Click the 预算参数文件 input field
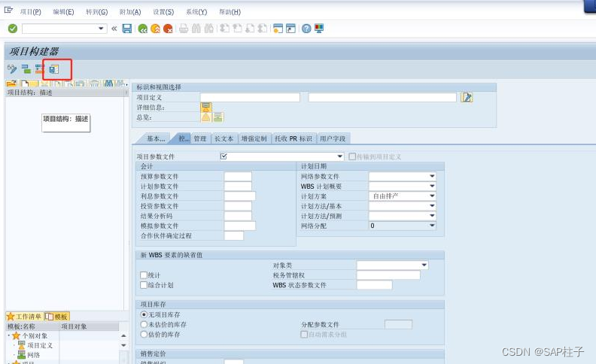The height and width of the screenshot is (364, 596). (238, 176)
